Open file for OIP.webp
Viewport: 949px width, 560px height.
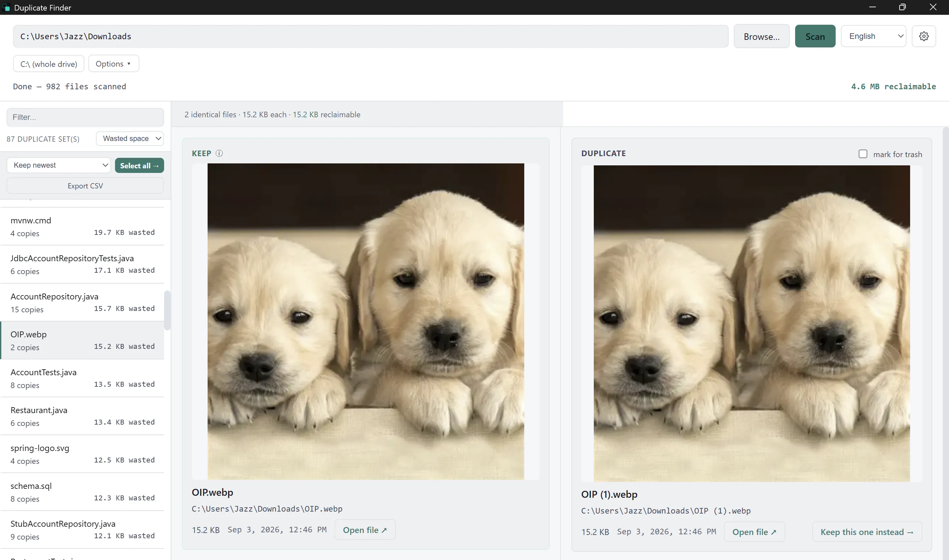click(x=365, y=530)
